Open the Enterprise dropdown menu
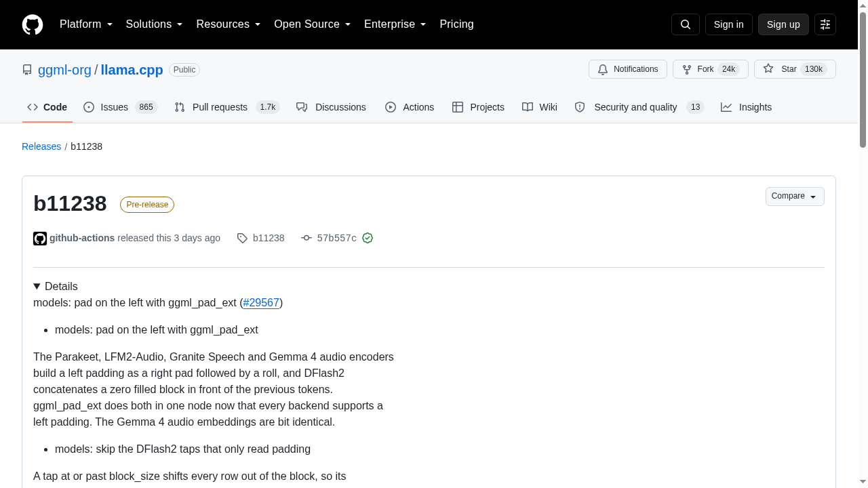Viewport: 868px width, 488px height. (x=395, y=24)
